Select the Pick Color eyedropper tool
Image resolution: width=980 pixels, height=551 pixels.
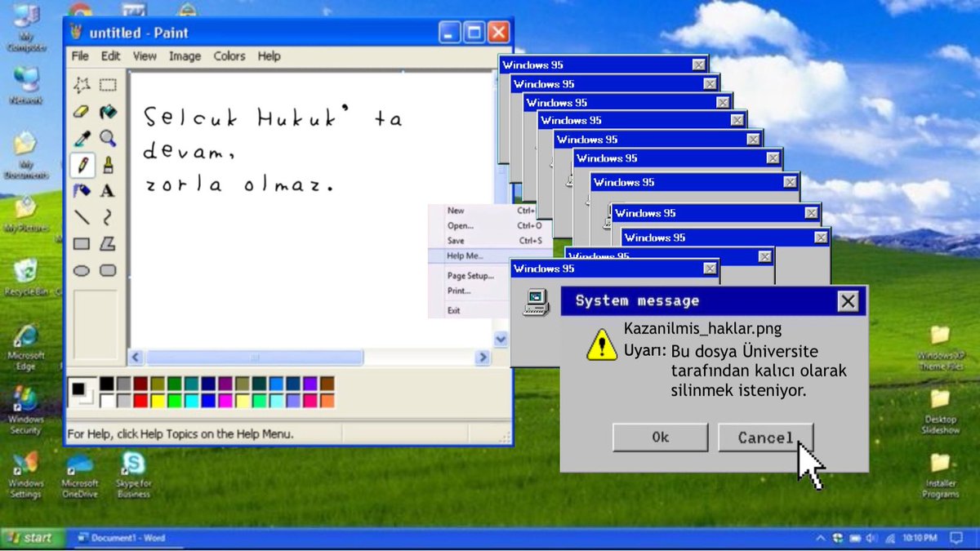click(x=82, y=139)
